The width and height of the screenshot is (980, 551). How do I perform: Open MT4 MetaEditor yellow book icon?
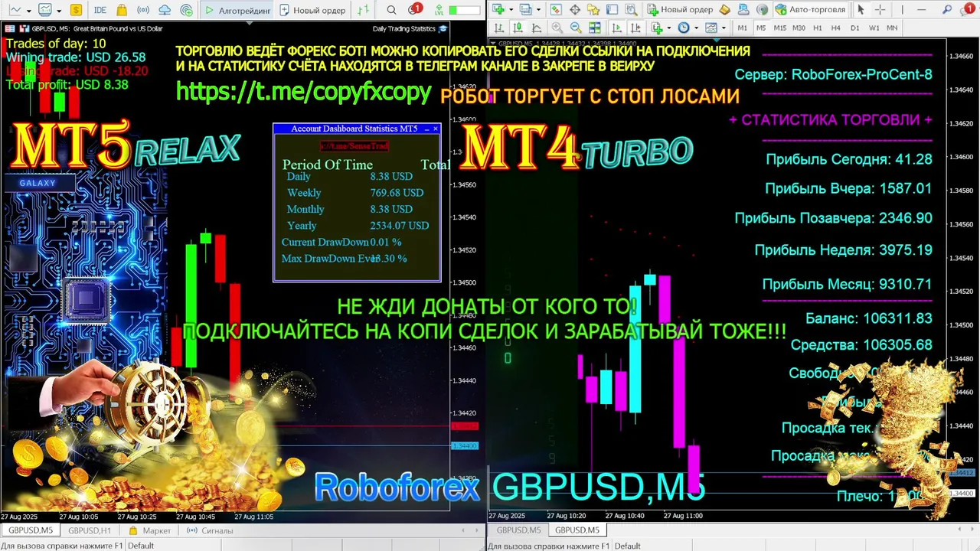click(724, 9)
